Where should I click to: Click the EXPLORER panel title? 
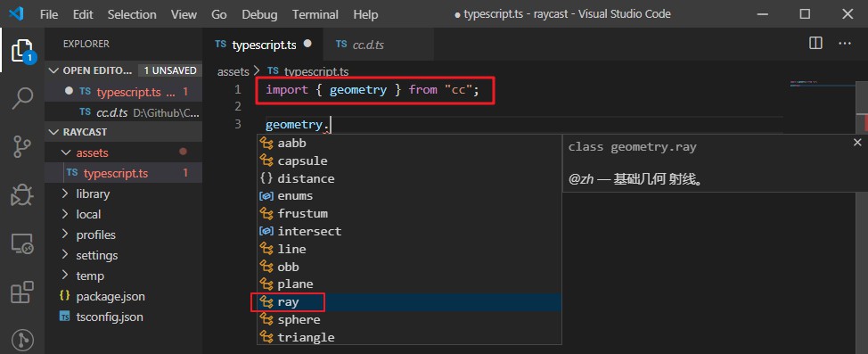click(86, 44)
